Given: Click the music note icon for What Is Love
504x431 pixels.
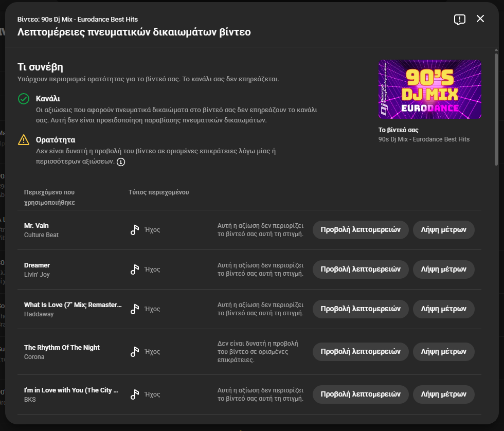Looking at the screenshot, I should point(135,309).
